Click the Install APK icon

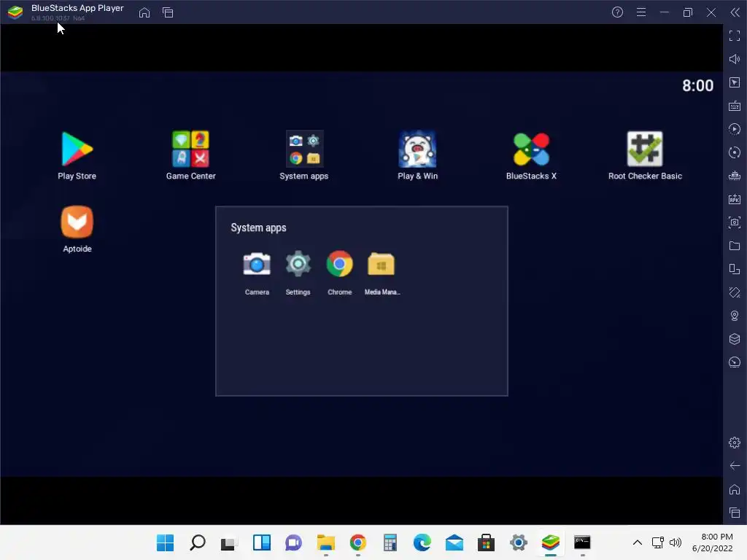(x=735, y=199)
